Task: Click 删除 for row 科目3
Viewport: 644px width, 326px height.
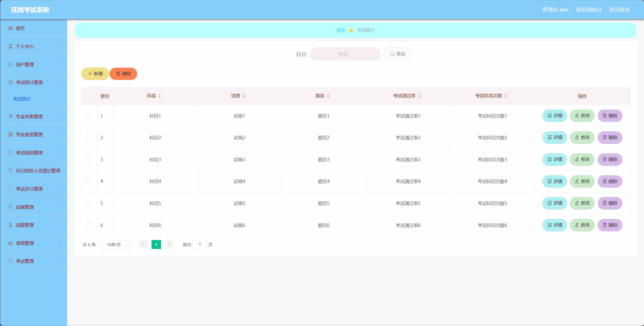Action: tap(610, 159)
